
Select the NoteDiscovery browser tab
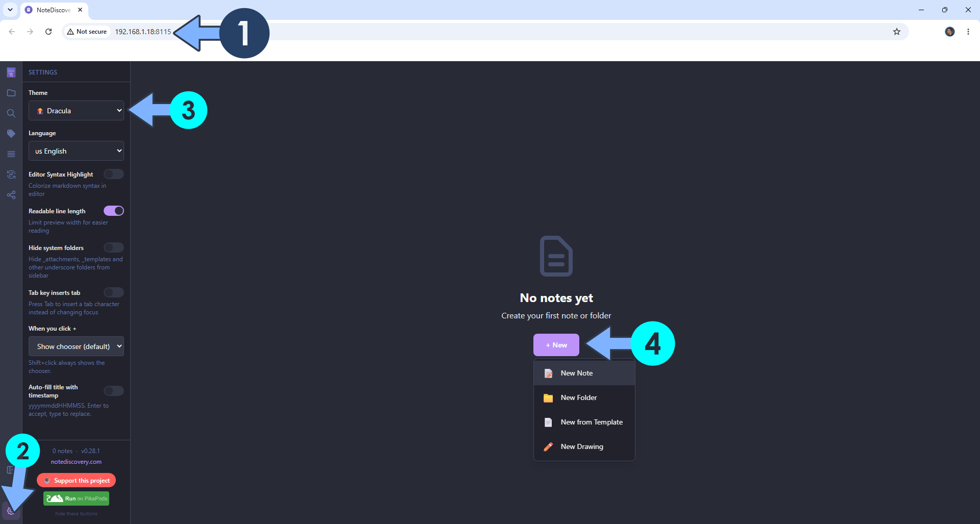pyautogui.click(x=54, y=10)
